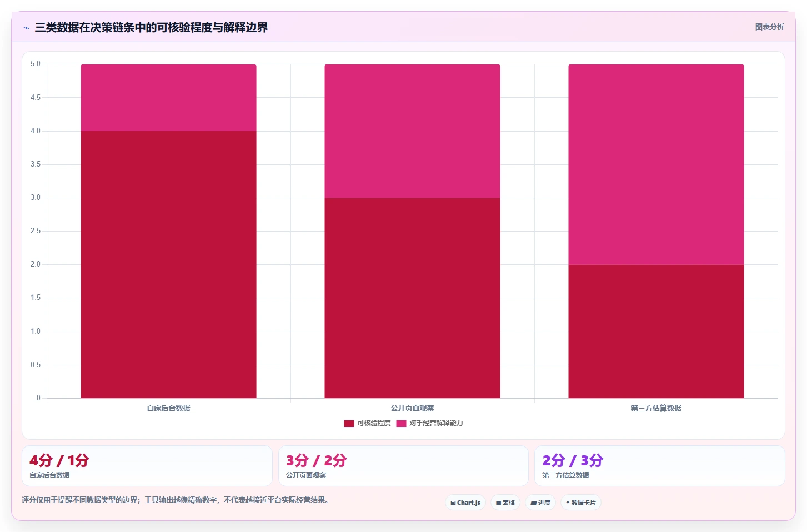Viewport: 807px width, 532px height.
Task: Click the 图表分析 label in the header
Action: 769,27
